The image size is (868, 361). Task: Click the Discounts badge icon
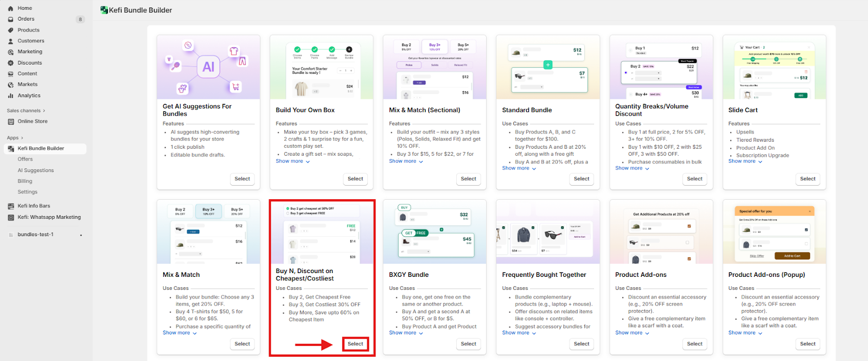click(x=10, y=63)
